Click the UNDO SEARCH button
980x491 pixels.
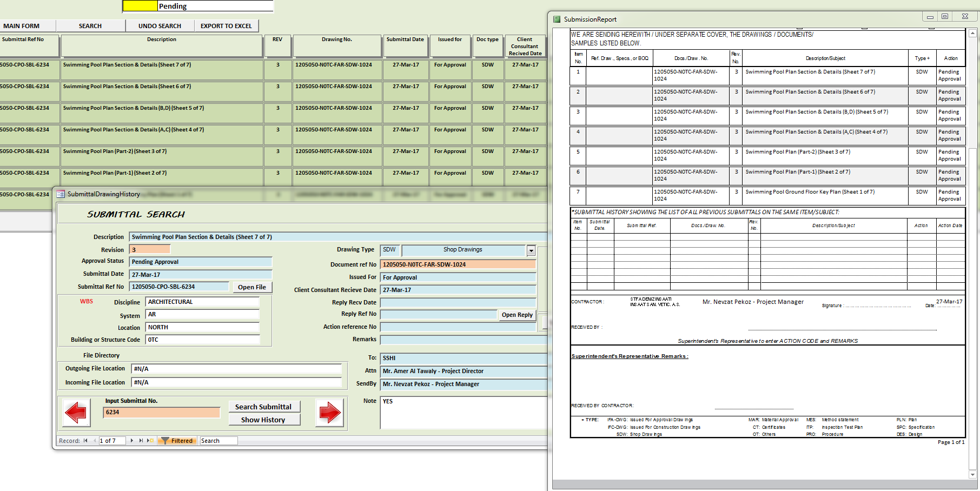160,26
